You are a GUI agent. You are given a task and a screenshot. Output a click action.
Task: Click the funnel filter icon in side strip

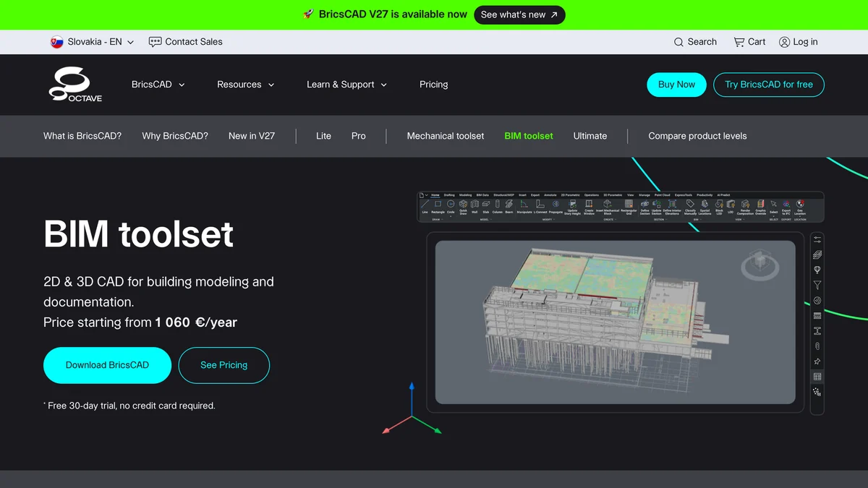(817, 285)
